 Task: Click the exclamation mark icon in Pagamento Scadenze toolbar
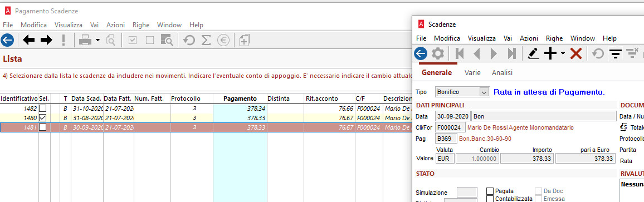[x=64, y=40]
